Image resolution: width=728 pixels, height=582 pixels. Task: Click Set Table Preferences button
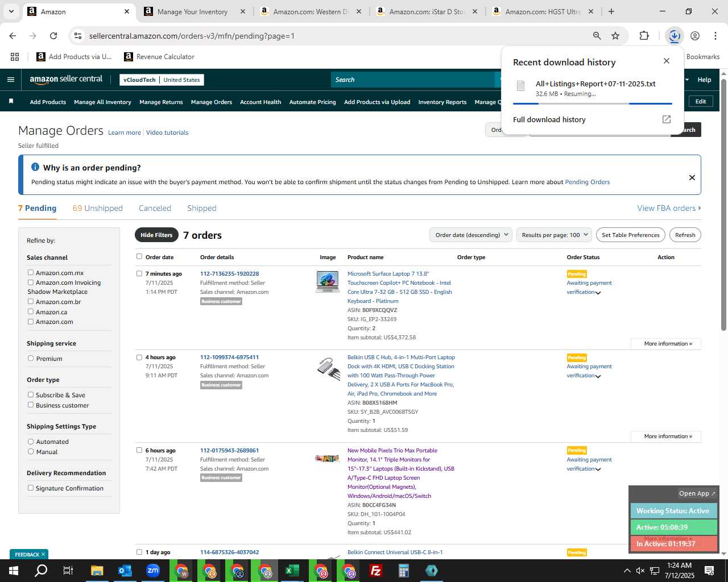pos(631,235)
